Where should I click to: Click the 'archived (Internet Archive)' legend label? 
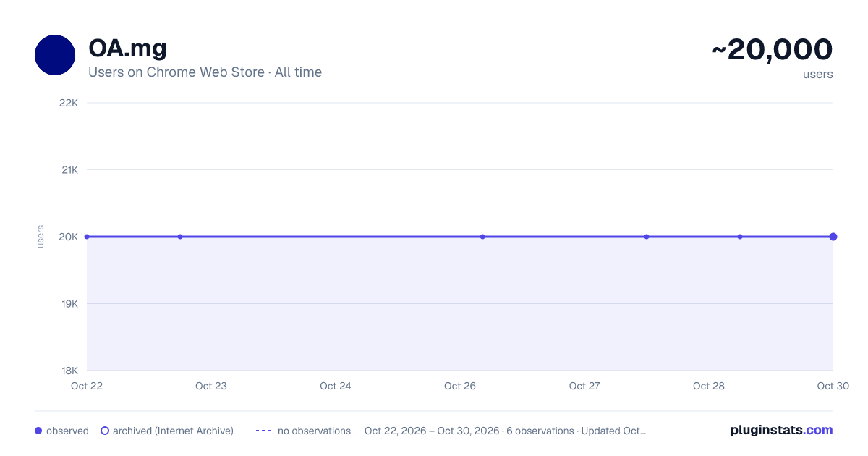pos(173,431)
